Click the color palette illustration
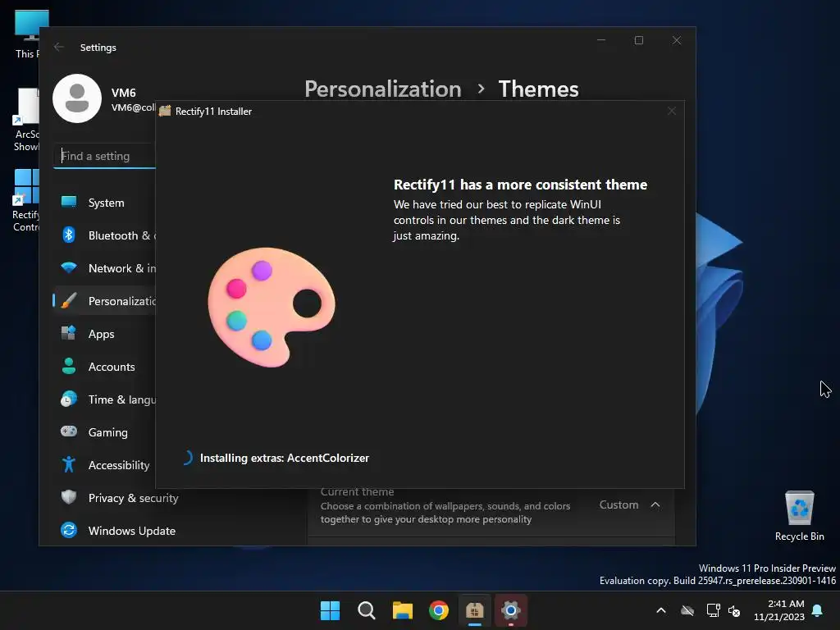The width and height of the screenshot is (840, 630). pos(271,307)
